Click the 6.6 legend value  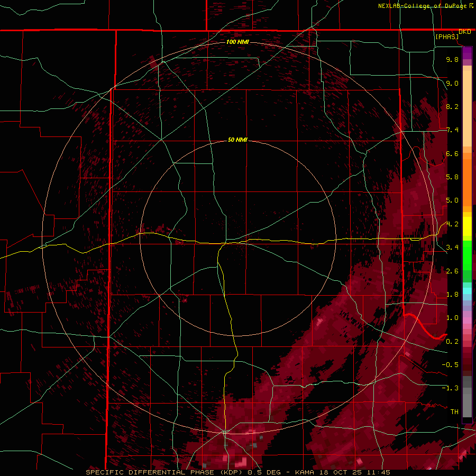pyautogui.click(x=452, y=153)
